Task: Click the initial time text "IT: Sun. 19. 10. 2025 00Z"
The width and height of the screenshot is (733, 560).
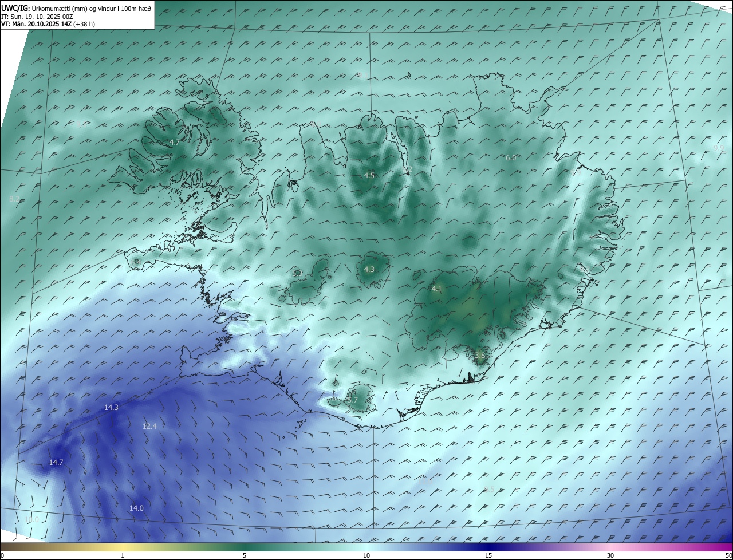Action: click(38, 17)
